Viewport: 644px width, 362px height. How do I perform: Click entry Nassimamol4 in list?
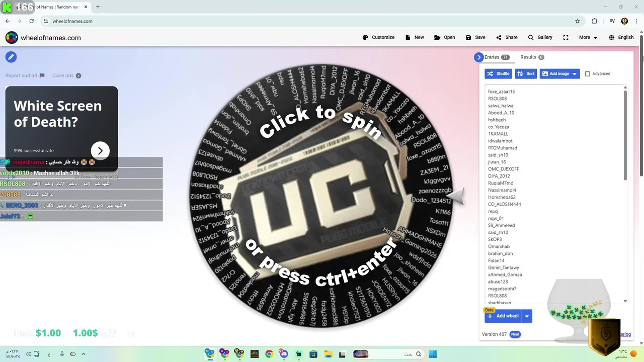click(x=502, y=190)
